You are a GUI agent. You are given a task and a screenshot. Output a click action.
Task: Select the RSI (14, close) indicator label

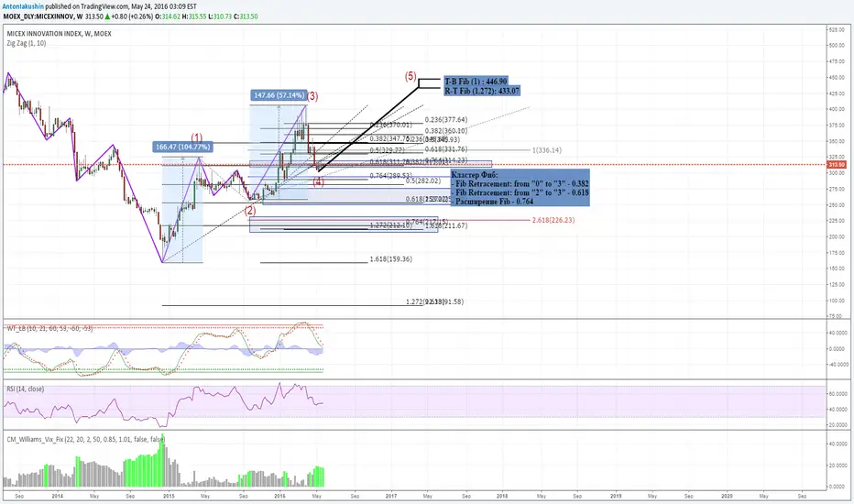[25, 389]
